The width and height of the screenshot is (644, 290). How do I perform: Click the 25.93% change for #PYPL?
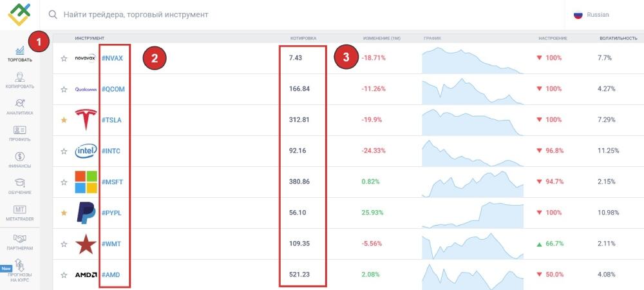[x=372, y=213]
